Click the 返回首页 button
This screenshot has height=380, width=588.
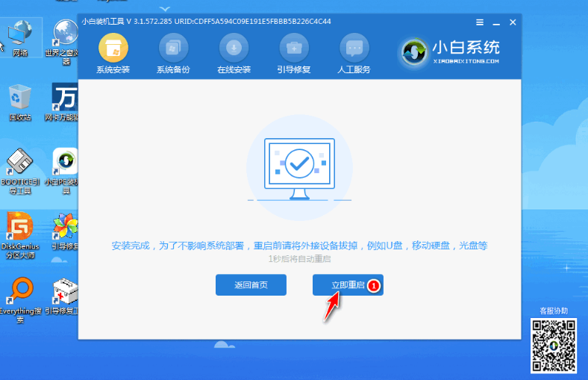point(251,284)
